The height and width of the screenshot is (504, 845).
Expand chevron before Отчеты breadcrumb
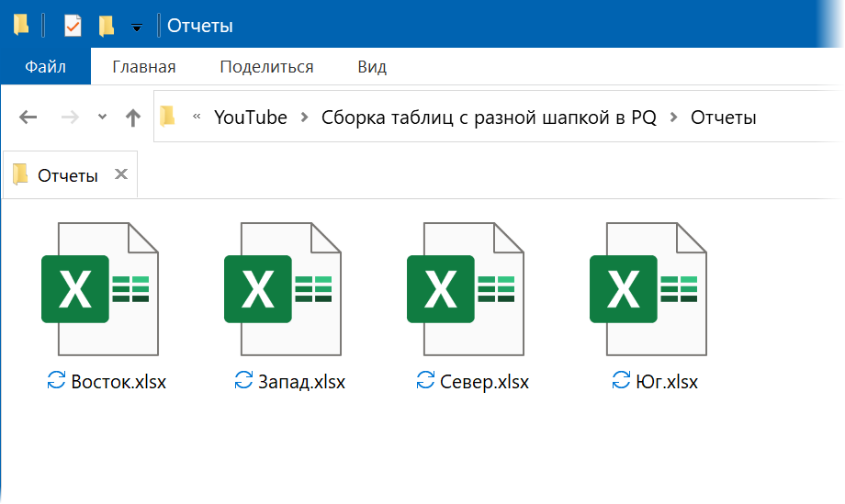pos(673,117)
